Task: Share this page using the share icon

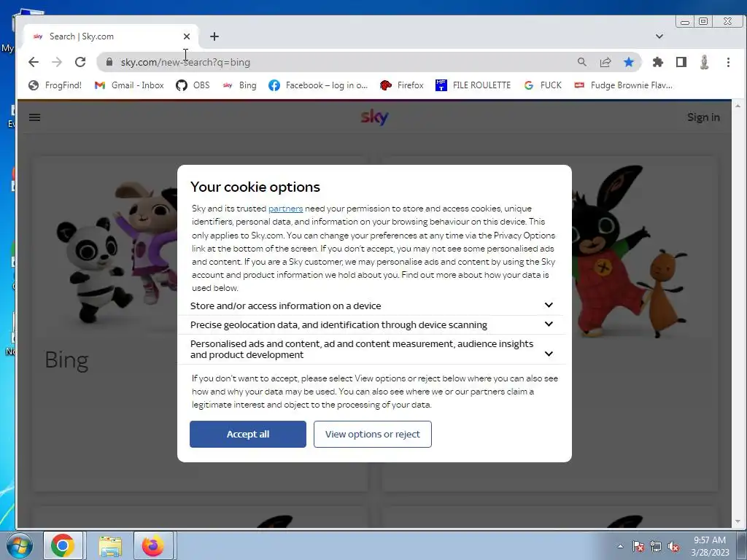Action: click(x=605, y=62)
